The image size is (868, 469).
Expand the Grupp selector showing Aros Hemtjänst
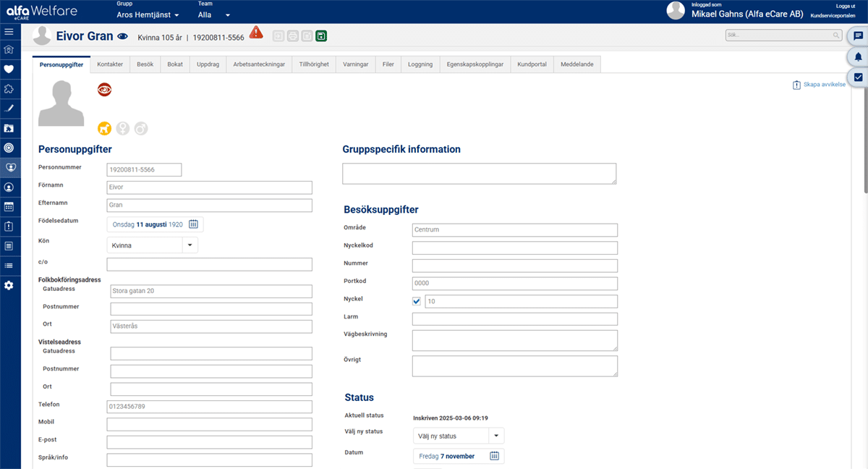tap(148, 14)
